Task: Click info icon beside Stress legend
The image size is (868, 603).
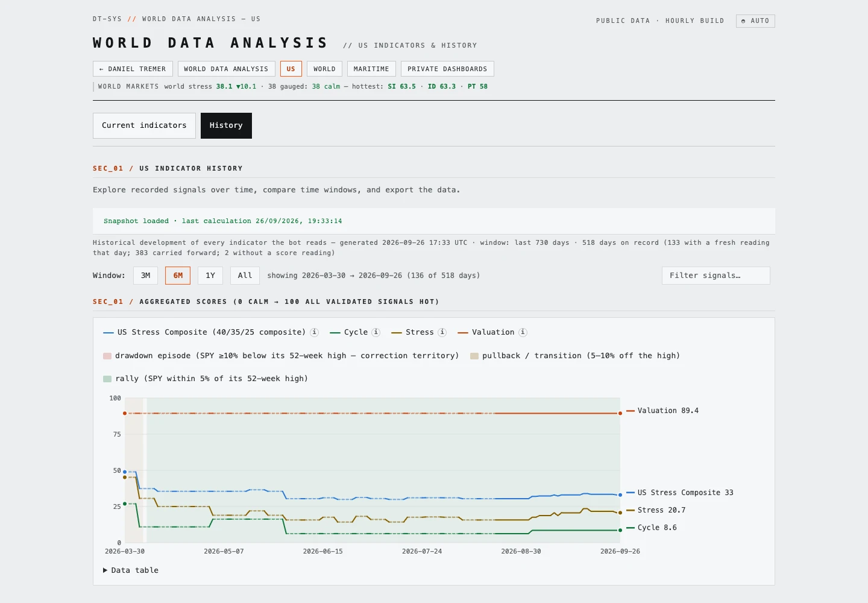Action: pos(442,332)
